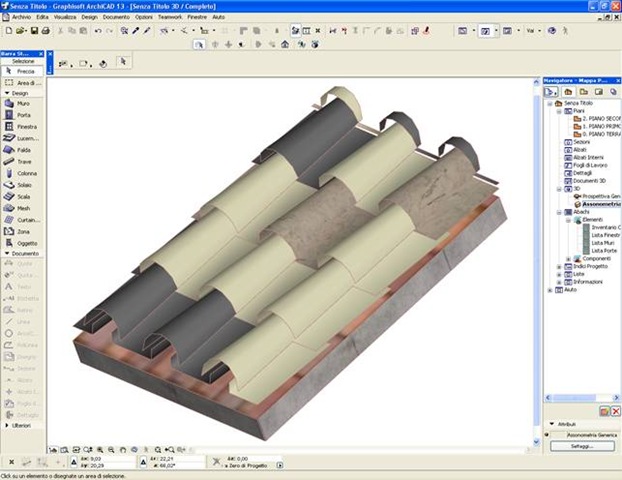
Task: Click the Save floppy disk icon
Action: [x=35, y=31]
